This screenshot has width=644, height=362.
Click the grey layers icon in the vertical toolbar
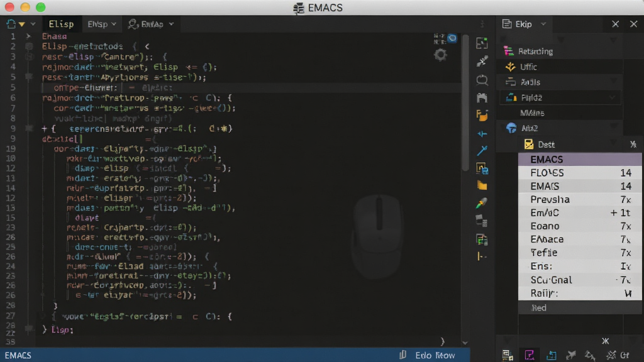[x=482, y=221]
